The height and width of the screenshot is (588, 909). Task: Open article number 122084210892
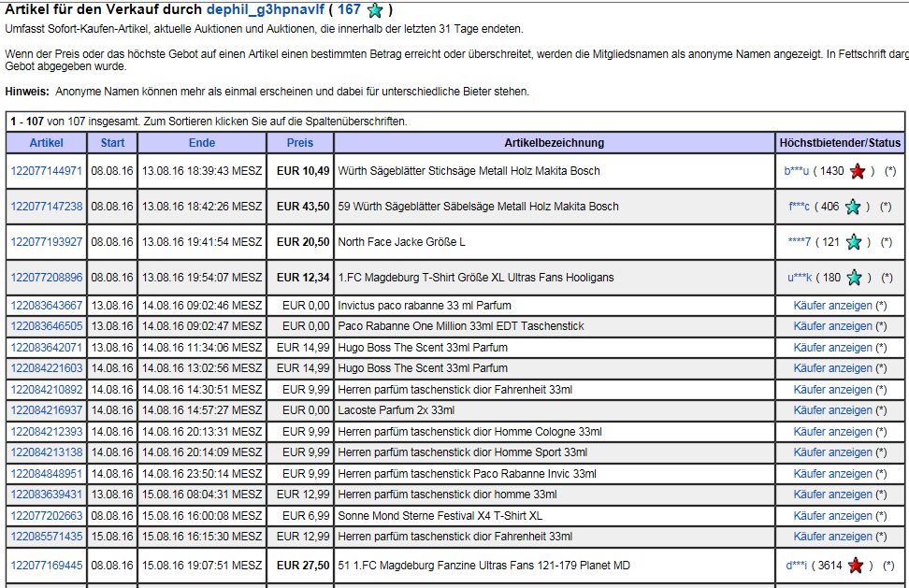47,389
